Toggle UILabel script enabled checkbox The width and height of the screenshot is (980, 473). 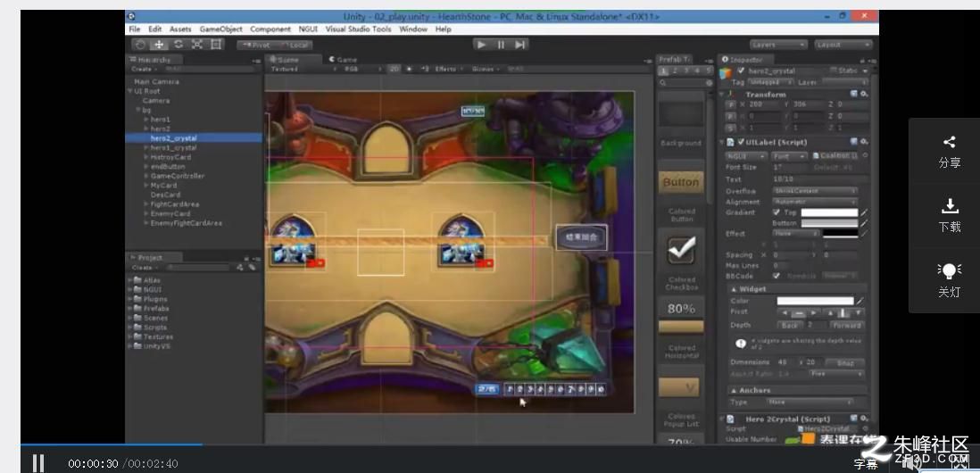coord(741,142)
